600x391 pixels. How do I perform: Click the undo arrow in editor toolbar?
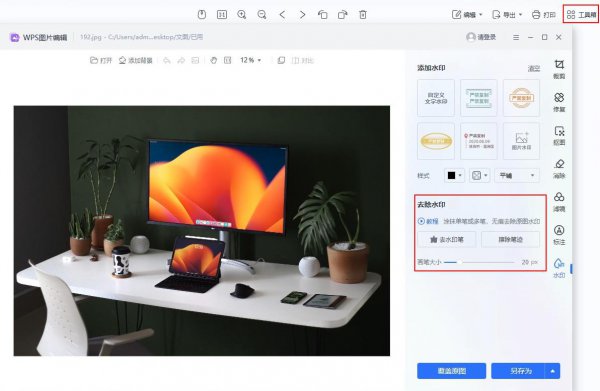click(x=167, y=60)
